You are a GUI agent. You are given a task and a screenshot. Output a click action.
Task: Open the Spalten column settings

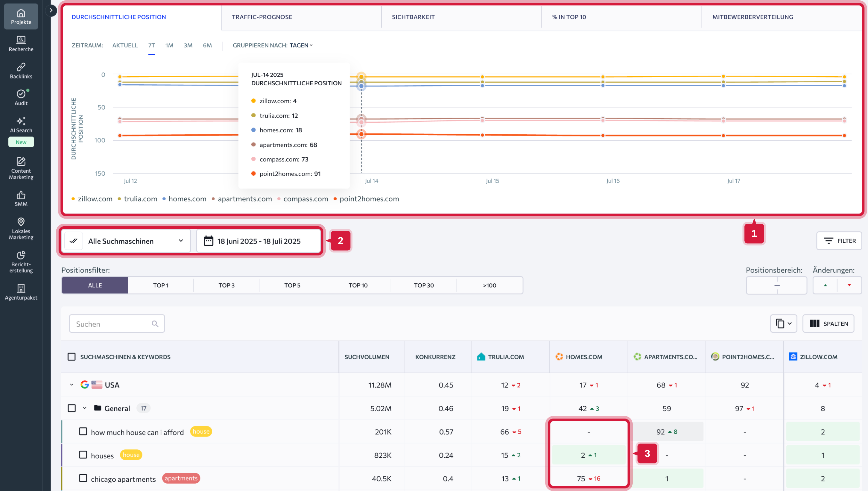[x=828, y=323]
